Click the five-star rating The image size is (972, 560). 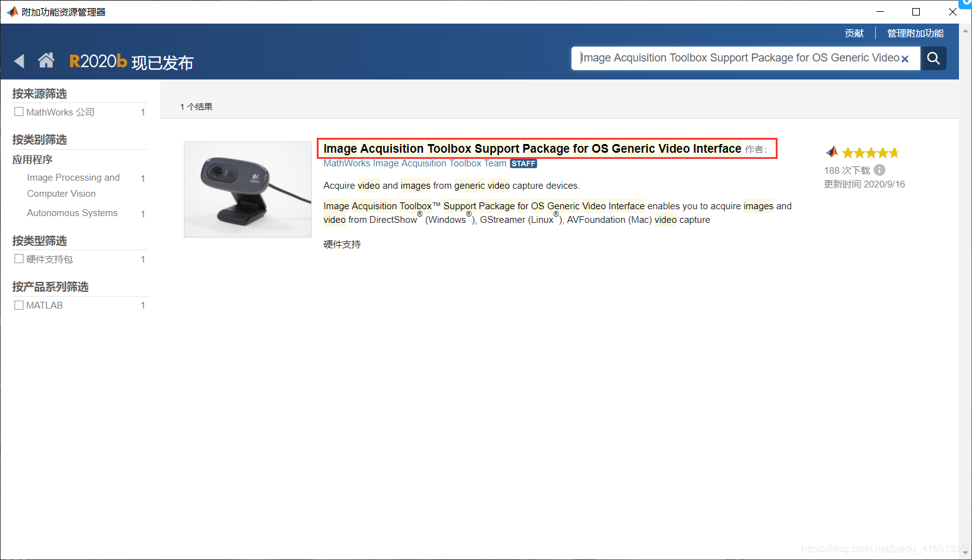[x=870, y=153]
